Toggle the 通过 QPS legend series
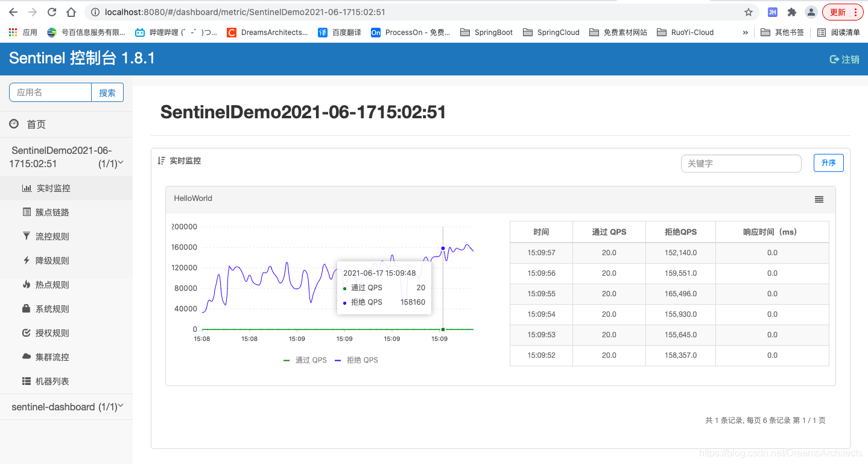 (x=305, y=360)
